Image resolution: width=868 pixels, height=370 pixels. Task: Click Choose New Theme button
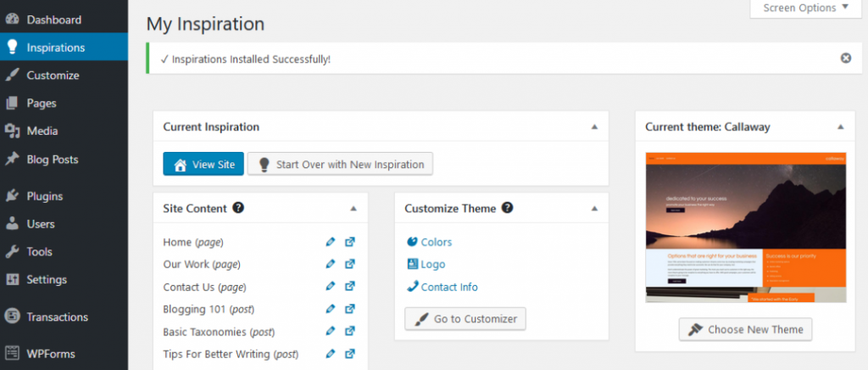[x=745, y=329]
